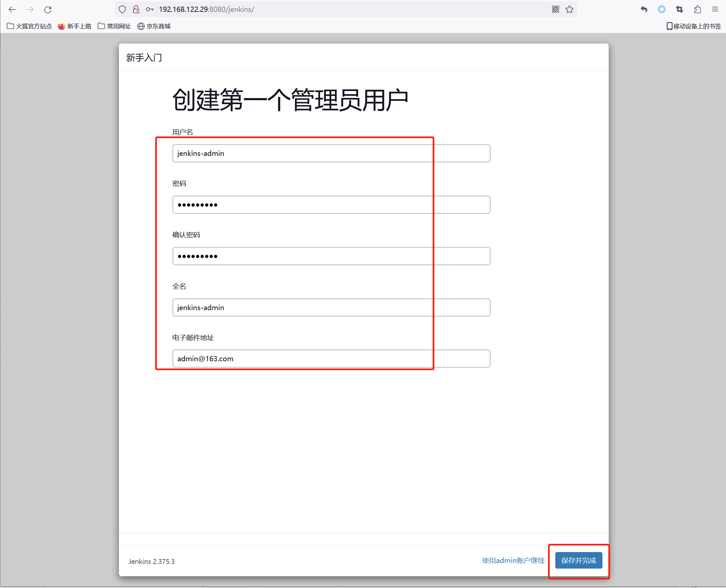This screenshot has width=726, height=588.
Task: Click the 电子邮件地址 input field
Action: pyautogui.click(x=331, y=359)
